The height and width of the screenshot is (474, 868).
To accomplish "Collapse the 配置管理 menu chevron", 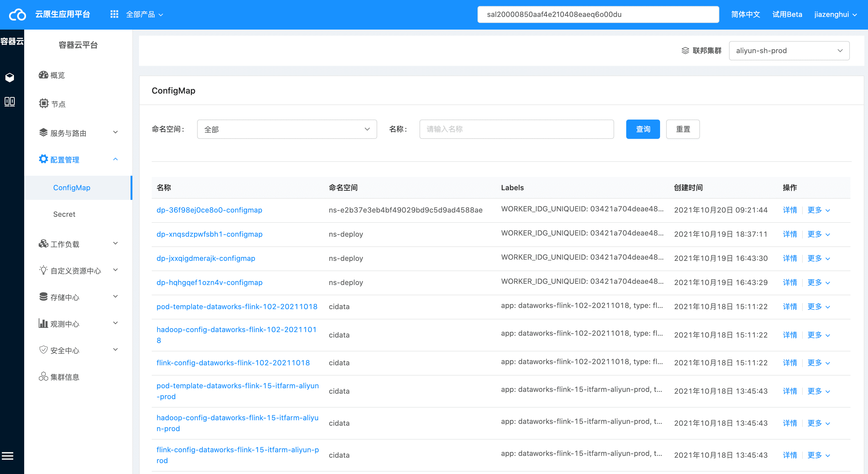I will (x=115, y=159).
